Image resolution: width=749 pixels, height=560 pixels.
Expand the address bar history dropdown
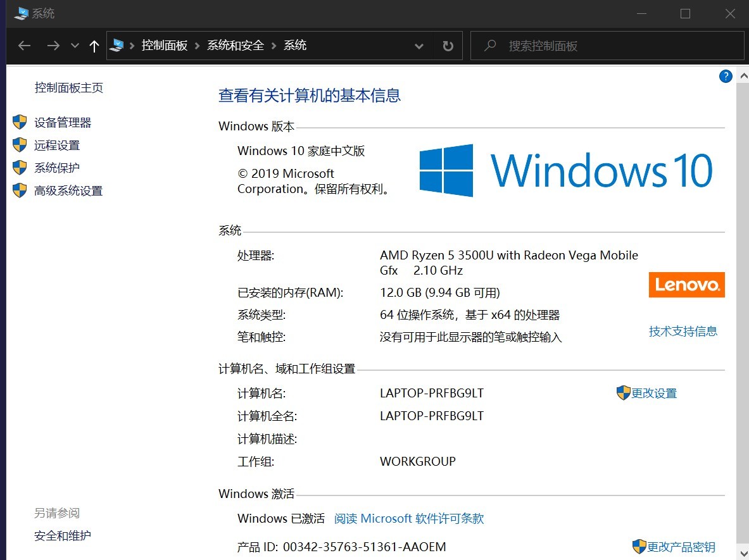[419, 46]
